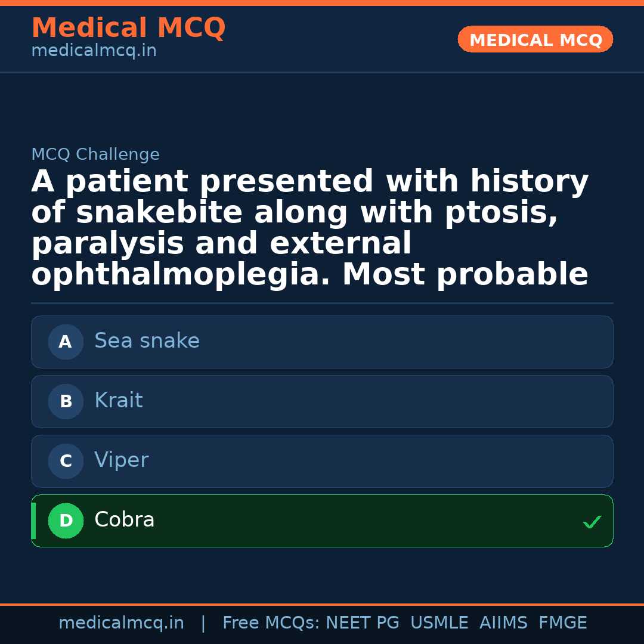Open the medicalmcq.in footer link

click(x=121, y=623)
